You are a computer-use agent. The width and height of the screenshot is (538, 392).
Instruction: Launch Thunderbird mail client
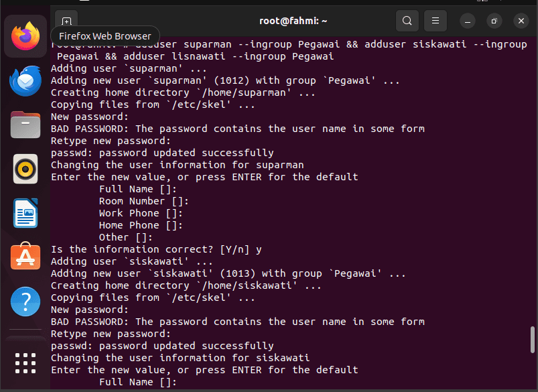click(x=25, y=81)
